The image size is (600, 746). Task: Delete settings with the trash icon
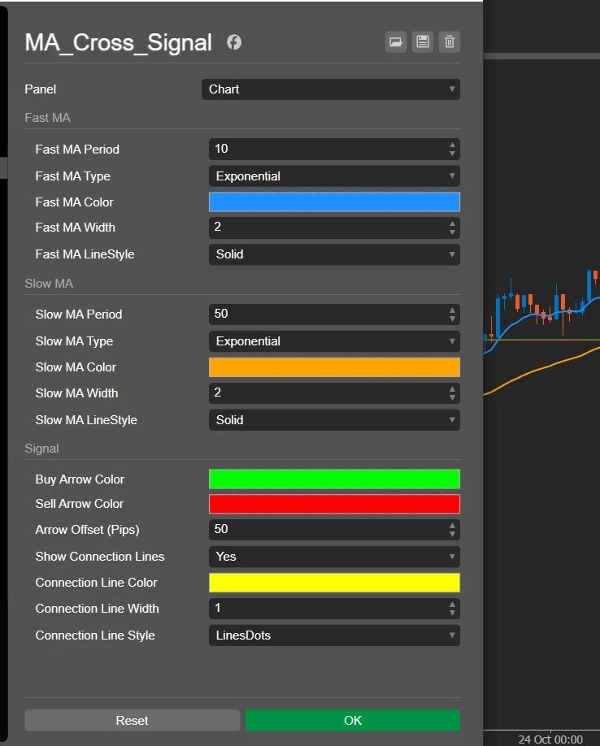(x=449, y=42)
